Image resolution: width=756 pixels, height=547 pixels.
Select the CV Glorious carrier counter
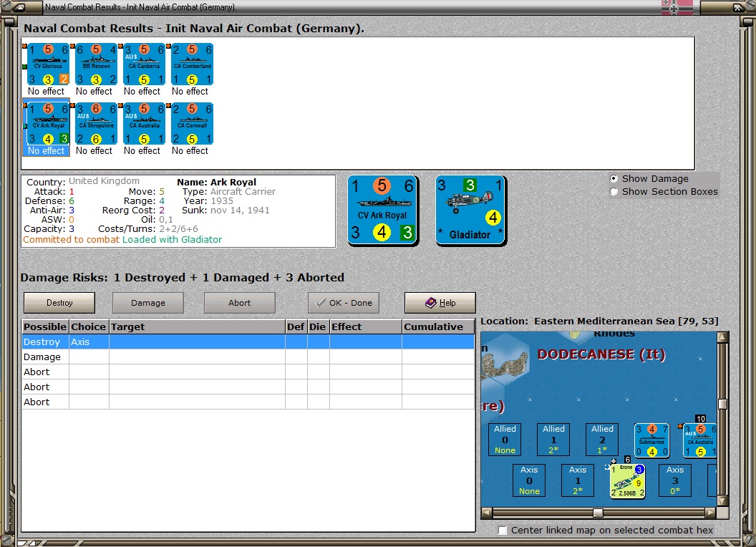pos(48,64)
